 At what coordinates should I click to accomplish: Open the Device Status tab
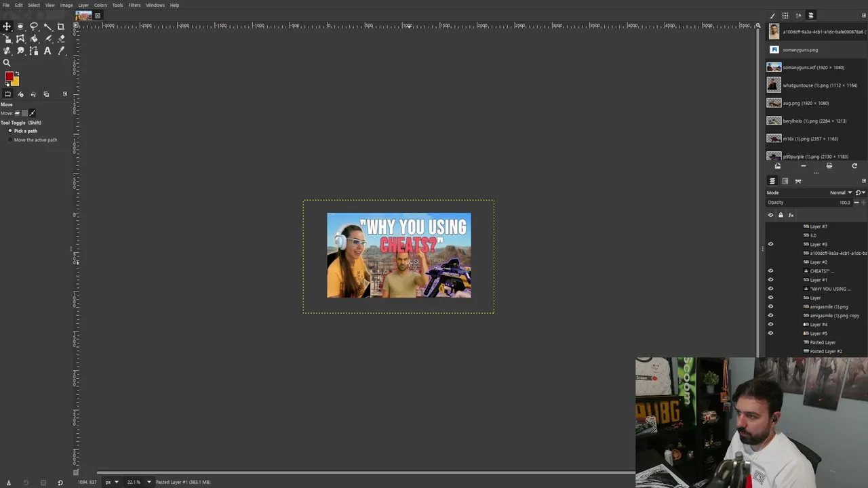tap(20, 94)
